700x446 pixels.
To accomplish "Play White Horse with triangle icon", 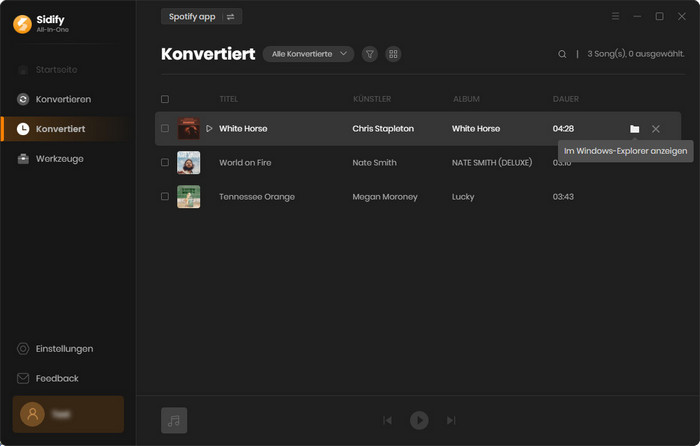I will click(209, 129).
